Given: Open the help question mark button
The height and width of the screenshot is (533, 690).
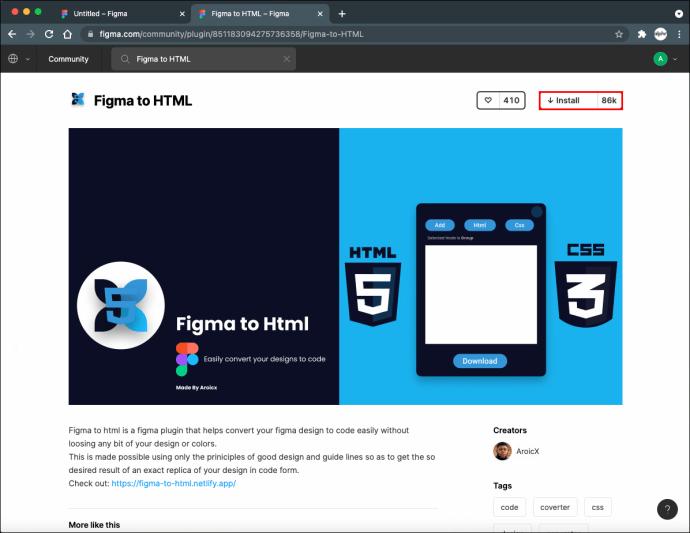Looking at the screenshot, I should [x=667, y=509].
